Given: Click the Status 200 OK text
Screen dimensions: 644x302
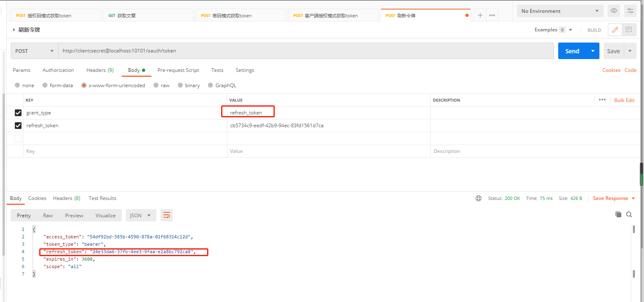Looking at the screenshot, I should 504,198.
